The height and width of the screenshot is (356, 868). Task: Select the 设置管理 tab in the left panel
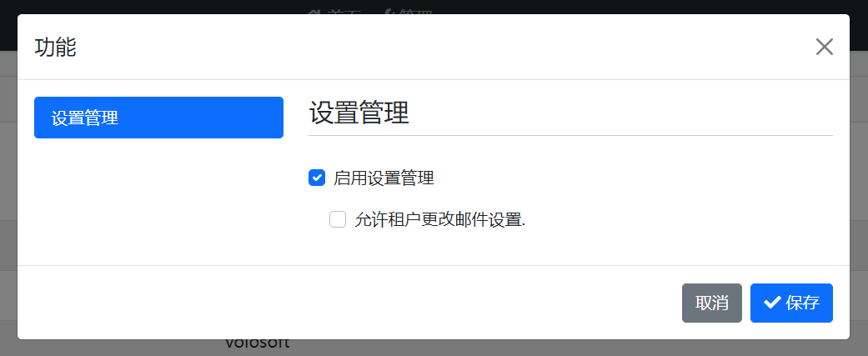(x=159, y=118)
